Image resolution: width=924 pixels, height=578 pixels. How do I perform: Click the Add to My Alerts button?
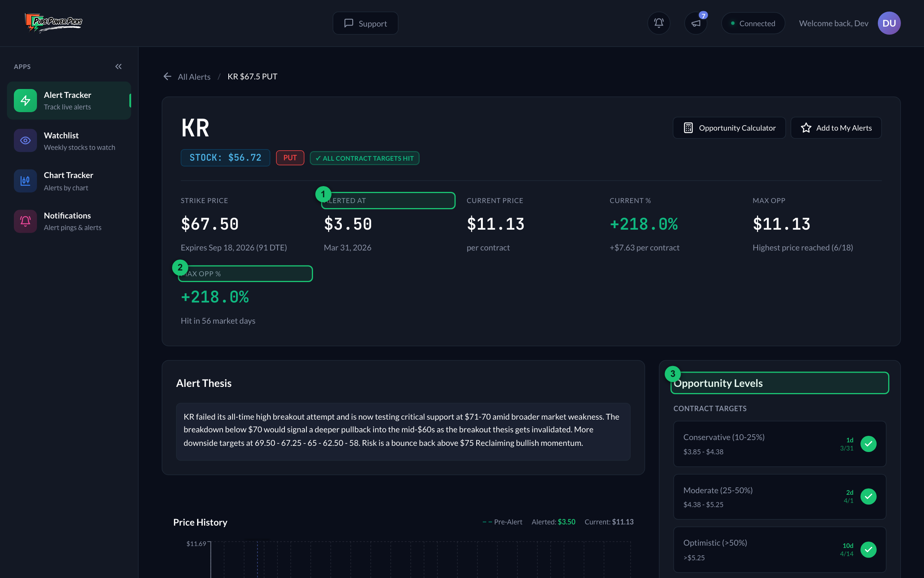pos(836,128)
